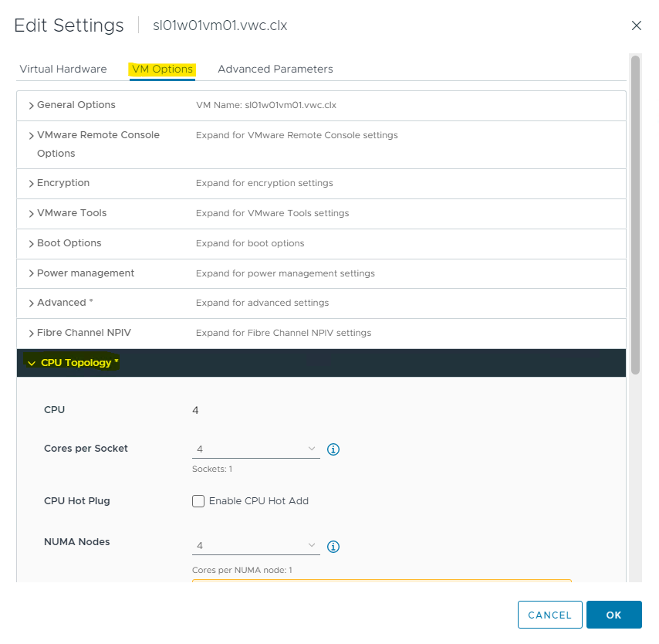Open the Cores per Socket dropdown

[255, 449]
